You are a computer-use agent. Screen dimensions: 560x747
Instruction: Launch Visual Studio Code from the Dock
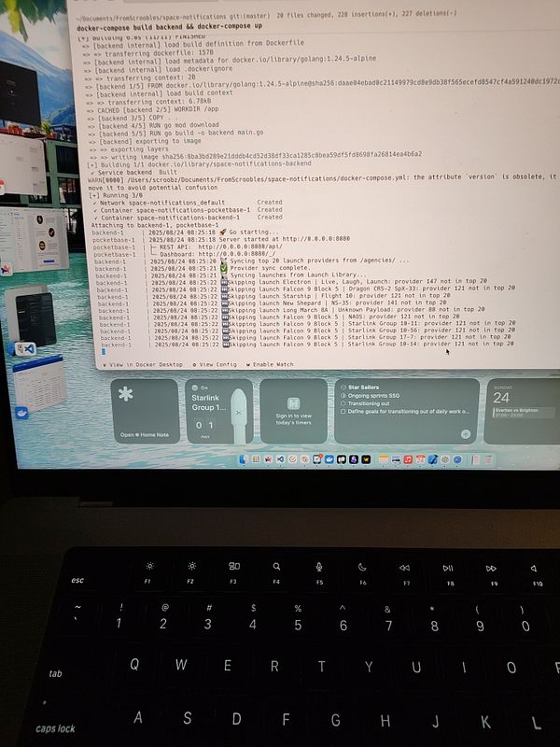click(281, 459)
